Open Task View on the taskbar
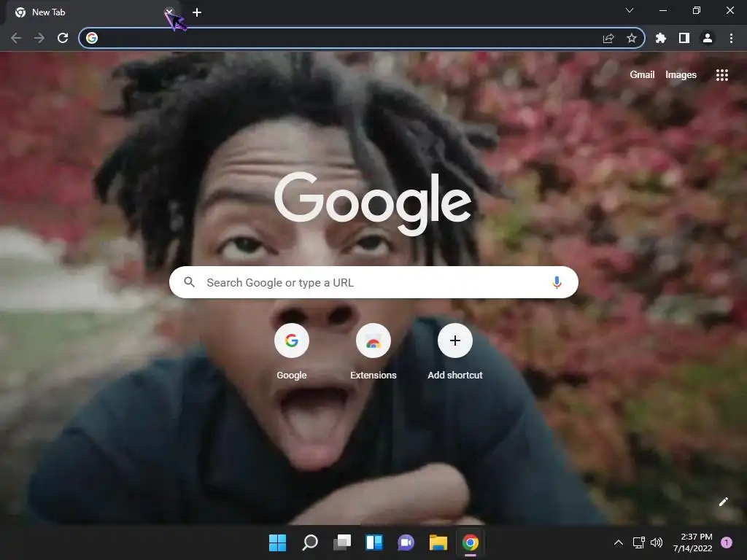The height and width of the screenshot is (560, 747). 342,542
